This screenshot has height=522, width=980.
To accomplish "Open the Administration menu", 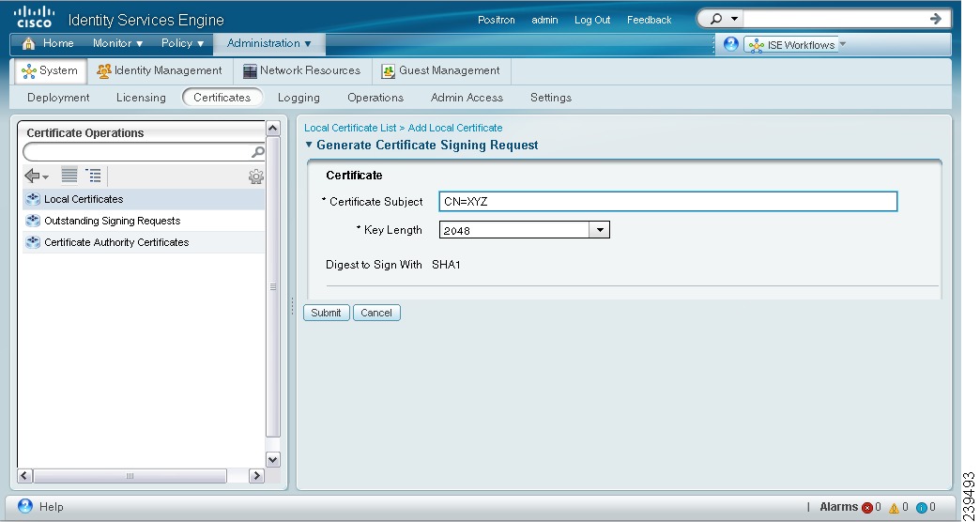I will [x=268, y=44].
